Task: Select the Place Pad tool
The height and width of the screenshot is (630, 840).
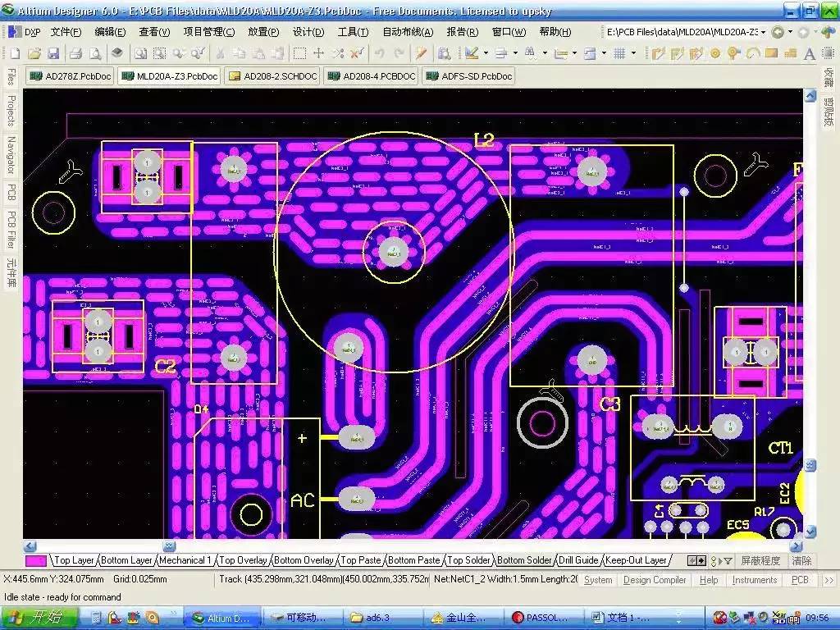Action: tap(714, 53)
